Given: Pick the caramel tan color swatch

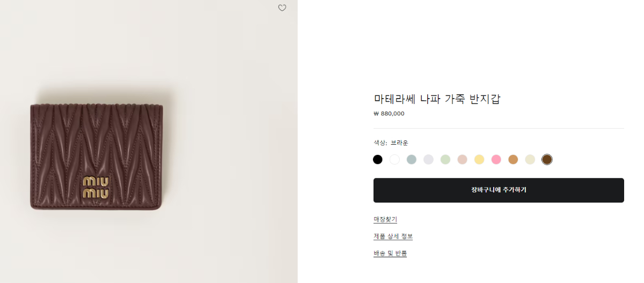Looking at the screenshot, I should click(x=513, y=159).
